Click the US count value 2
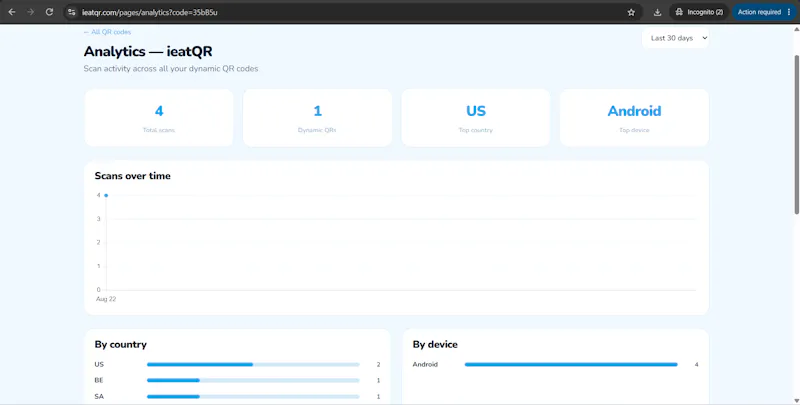 (379, 365)
